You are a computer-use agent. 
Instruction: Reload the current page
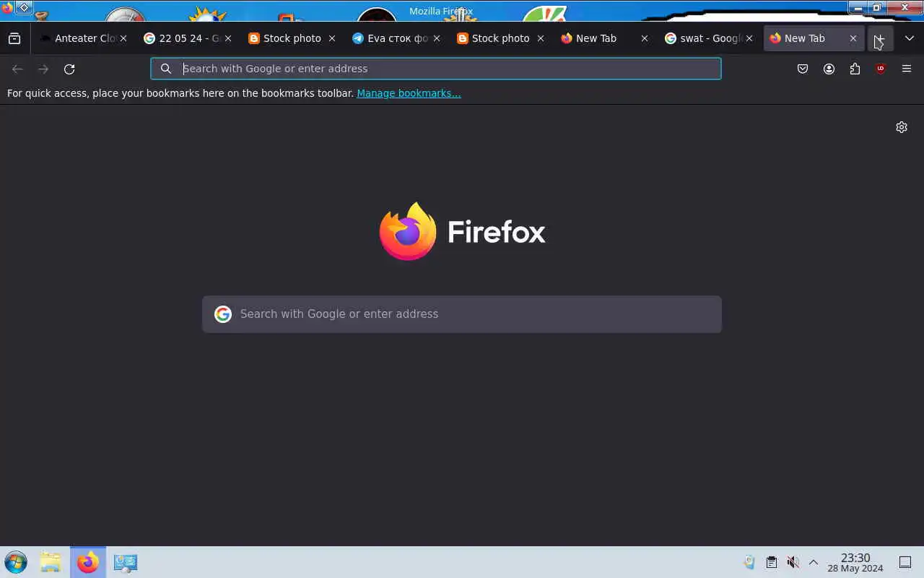tap(69, 69)
